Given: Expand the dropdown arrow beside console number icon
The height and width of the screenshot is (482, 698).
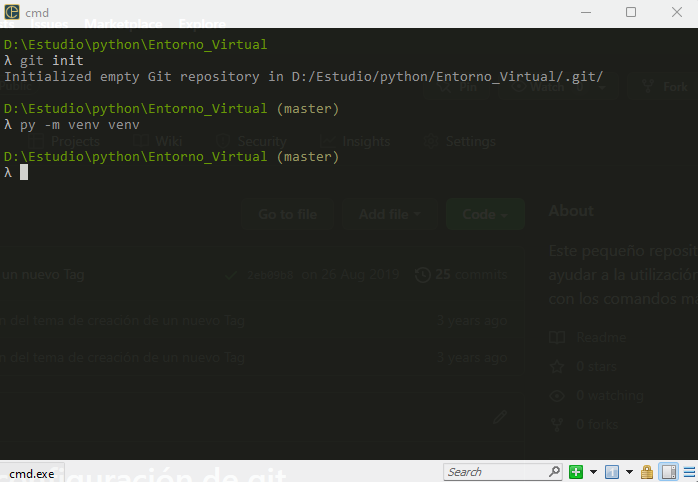Looking at the screenshot, I should pyautogui.click(x=629, y=472).
